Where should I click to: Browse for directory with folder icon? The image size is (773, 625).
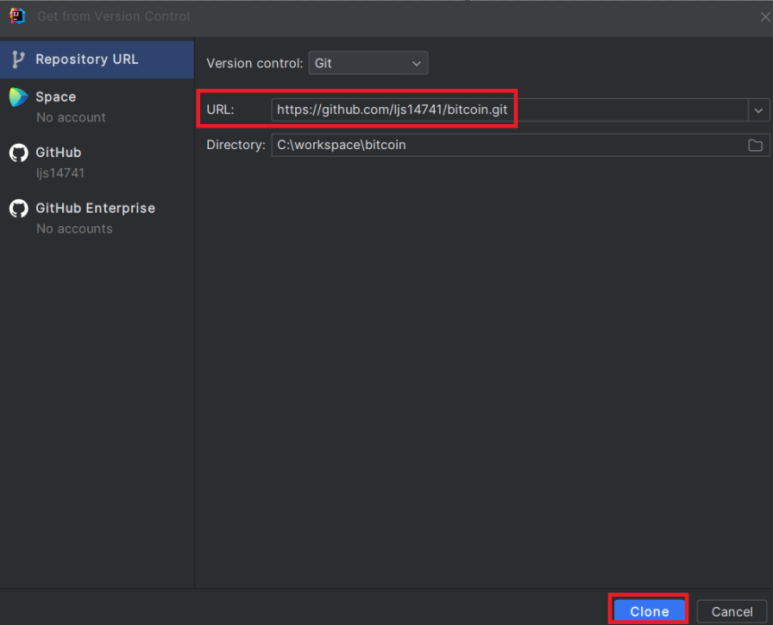pos(755,145)
